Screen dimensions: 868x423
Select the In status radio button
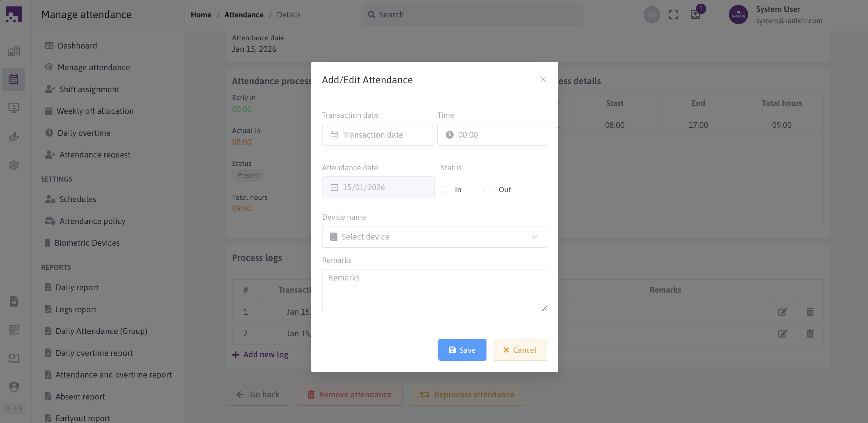point(445,190)
